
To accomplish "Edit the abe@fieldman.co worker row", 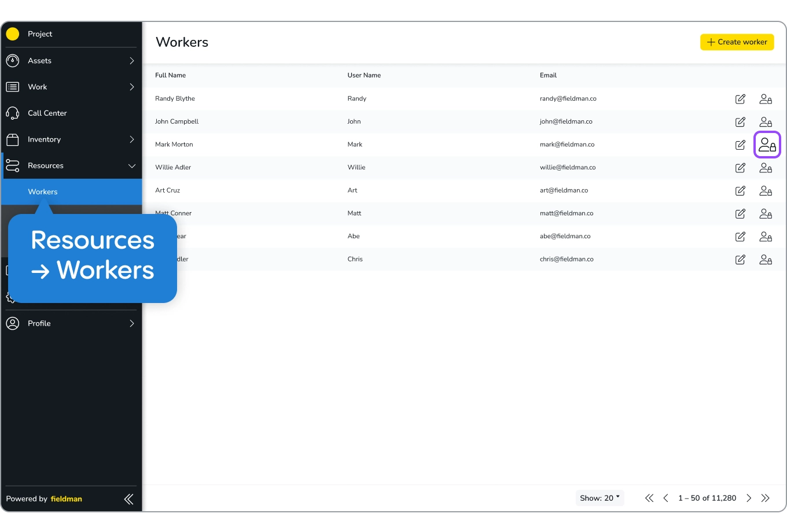I will pos(740,237).
